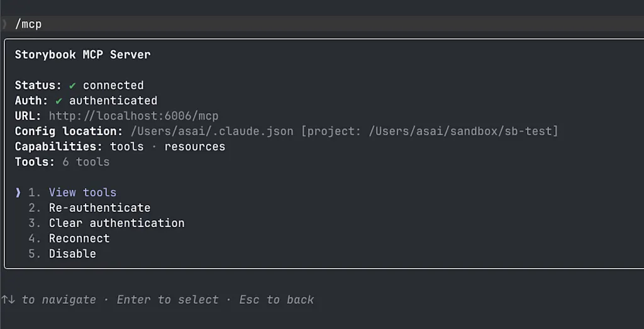Click the Esc to back hint

(277, 299)
